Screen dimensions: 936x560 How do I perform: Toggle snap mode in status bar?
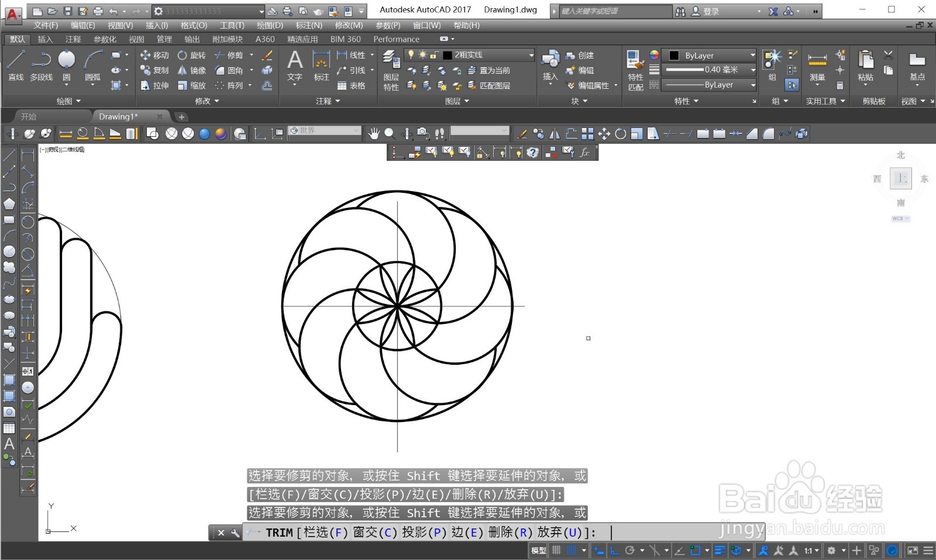(x=572, y=550)
